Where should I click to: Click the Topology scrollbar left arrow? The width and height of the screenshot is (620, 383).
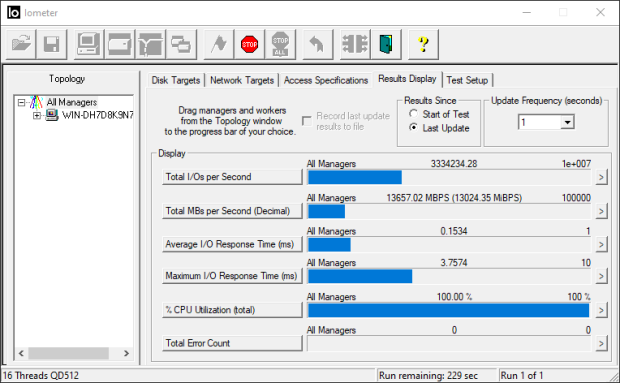[x=21, y=353]
